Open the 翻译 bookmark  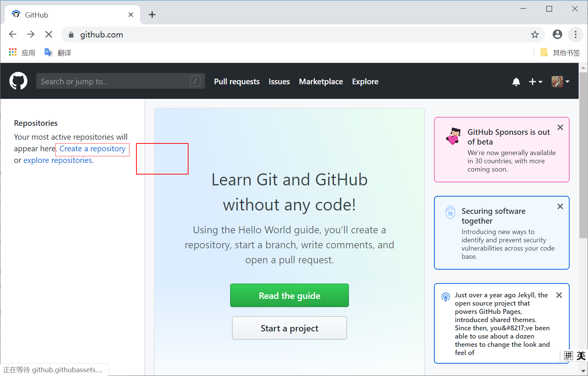(x=58, y=52)
